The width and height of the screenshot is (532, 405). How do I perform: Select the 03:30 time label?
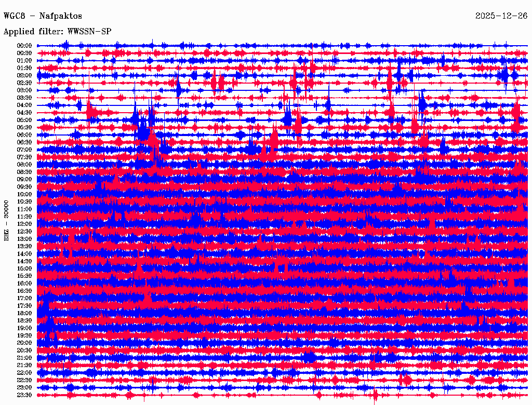(24, 98)
